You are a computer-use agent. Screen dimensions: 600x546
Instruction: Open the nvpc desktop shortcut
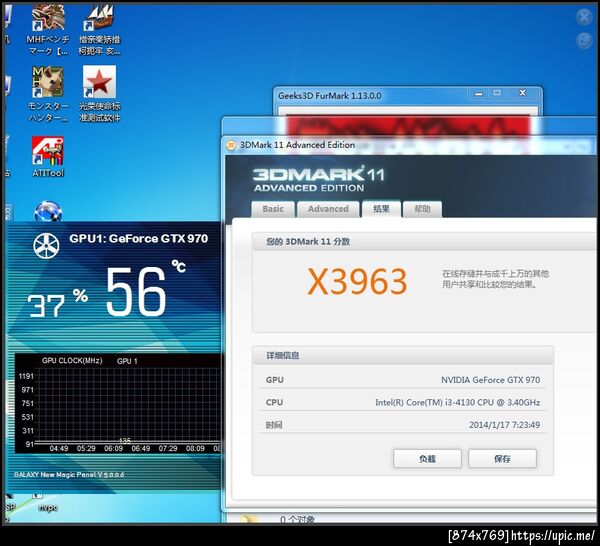click(47, 503)
